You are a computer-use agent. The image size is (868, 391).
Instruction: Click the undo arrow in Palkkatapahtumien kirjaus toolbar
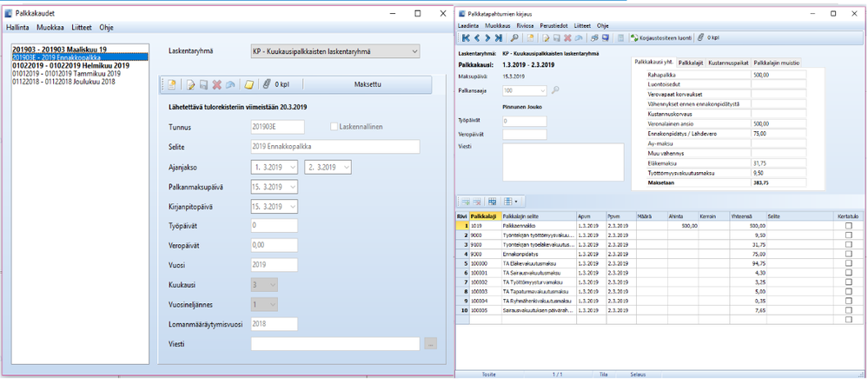point(579,37)
